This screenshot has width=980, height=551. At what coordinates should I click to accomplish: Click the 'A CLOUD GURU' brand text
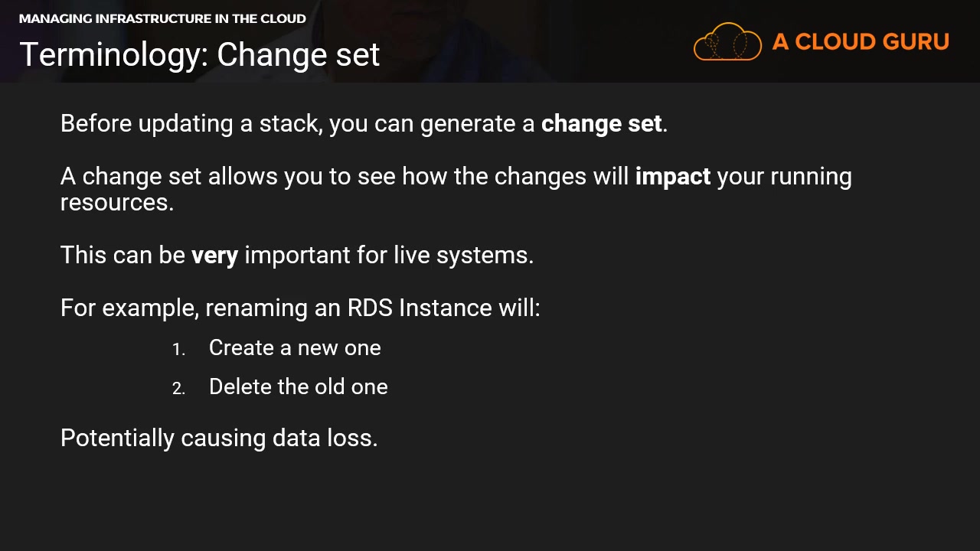861,41
